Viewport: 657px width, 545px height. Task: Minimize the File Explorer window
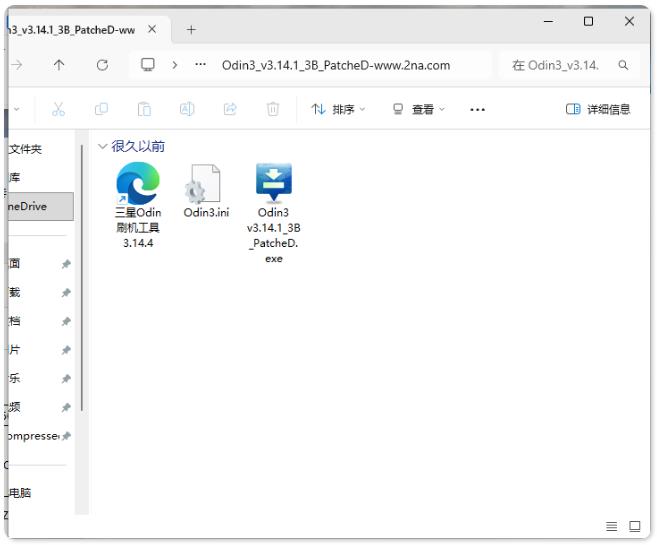click(548, 21)
